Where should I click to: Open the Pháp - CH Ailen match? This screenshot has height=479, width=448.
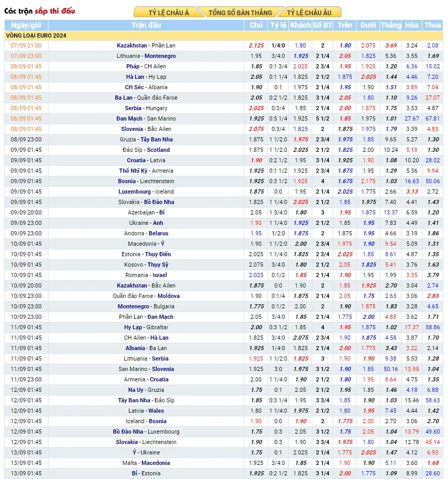(x=146, y=66)
